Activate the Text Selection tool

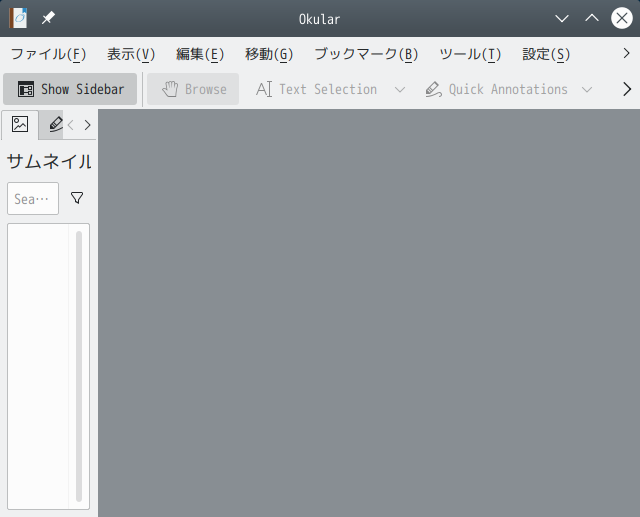coord(317,89)
